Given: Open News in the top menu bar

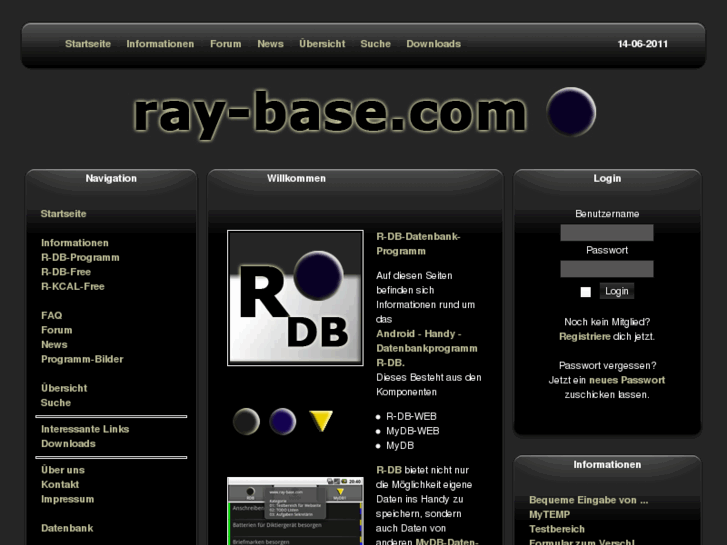Looking at the screenshot, I should [270, 44].
